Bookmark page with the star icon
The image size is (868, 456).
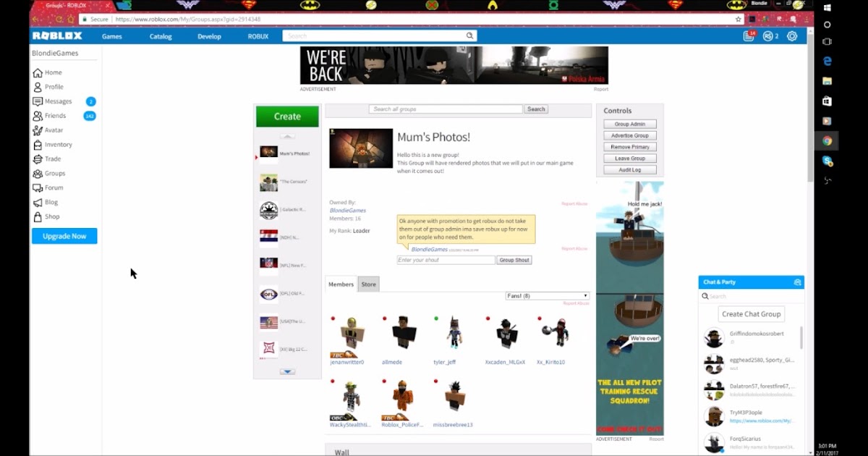coord(739,20)
